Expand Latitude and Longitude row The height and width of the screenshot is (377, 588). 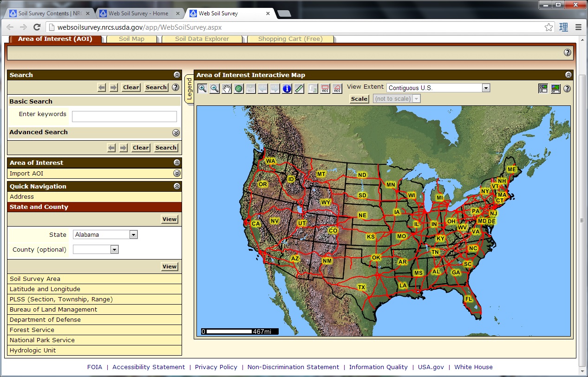94,289
